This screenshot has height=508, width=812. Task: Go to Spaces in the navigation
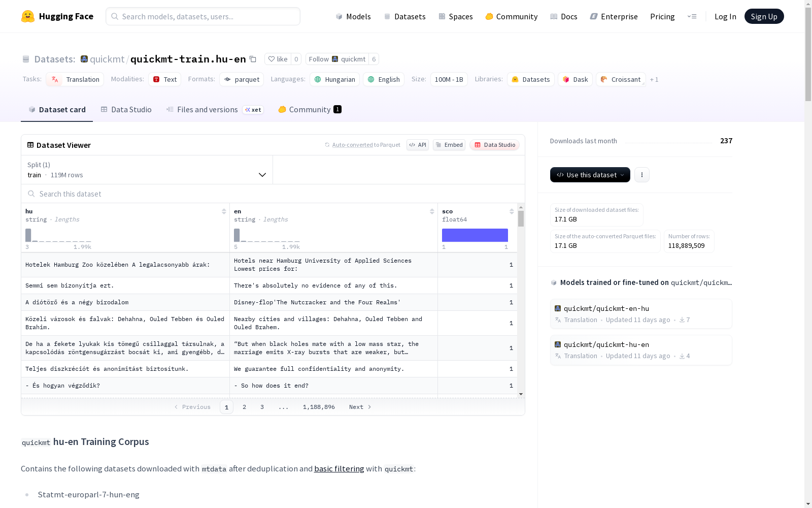click(x=456, y=16)
